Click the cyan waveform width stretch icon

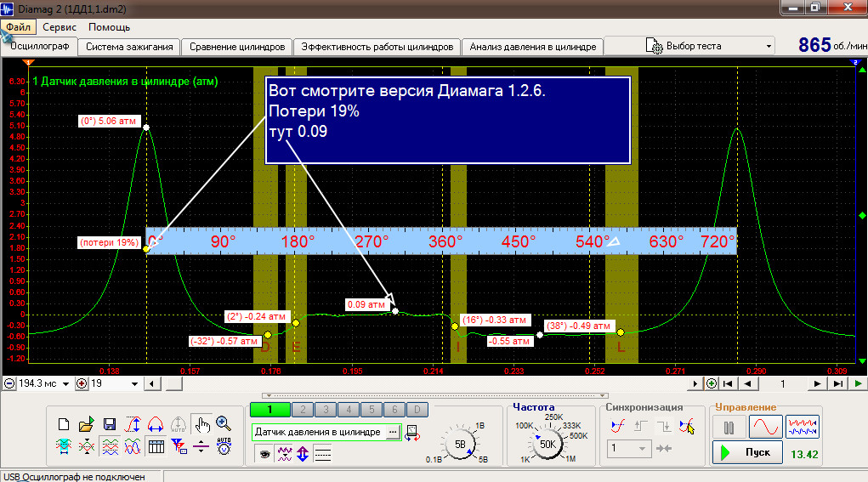coord(64,446)
